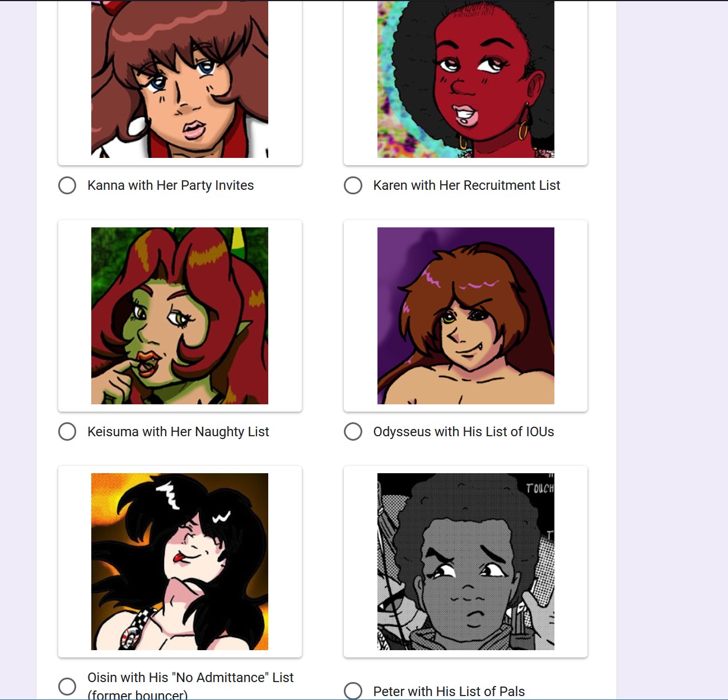Click Keisuma's green-skinned elf portrait
This screenshot has height=700, width=728.
180,316
